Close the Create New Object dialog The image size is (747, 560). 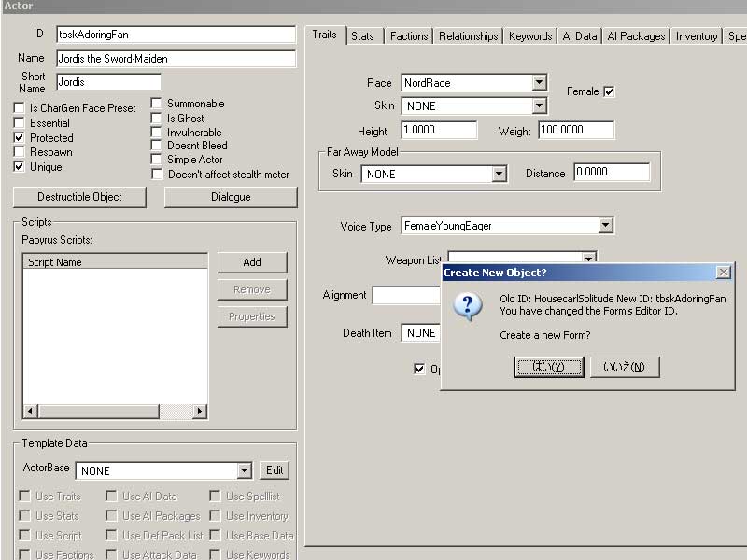(x=723, y=272)
